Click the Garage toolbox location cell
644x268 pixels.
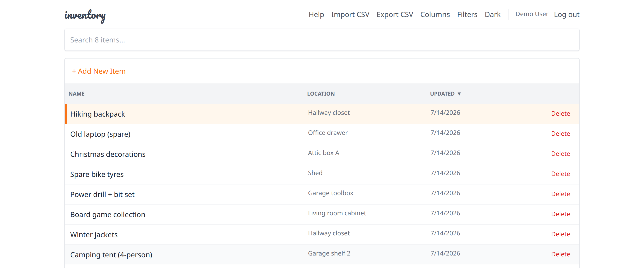tap(330, 193)
